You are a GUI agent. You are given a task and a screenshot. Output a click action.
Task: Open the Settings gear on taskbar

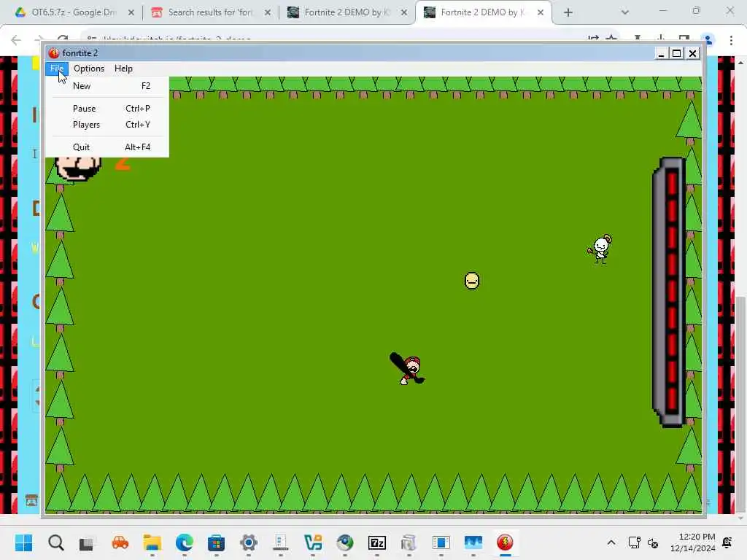click(x=248, y=542)
